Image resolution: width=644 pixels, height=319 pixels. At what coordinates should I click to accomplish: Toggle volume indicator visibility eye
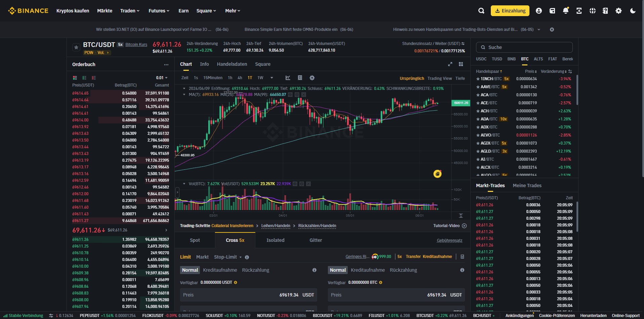pos(295,184)
